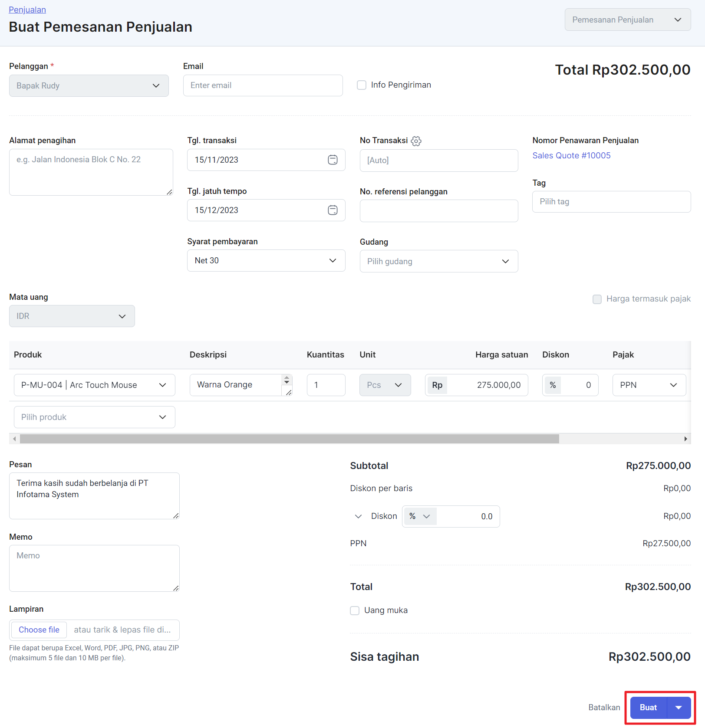Screen dimensions: 705x728
Task: Check the Uang muka option
Action: tap(355, 610)
